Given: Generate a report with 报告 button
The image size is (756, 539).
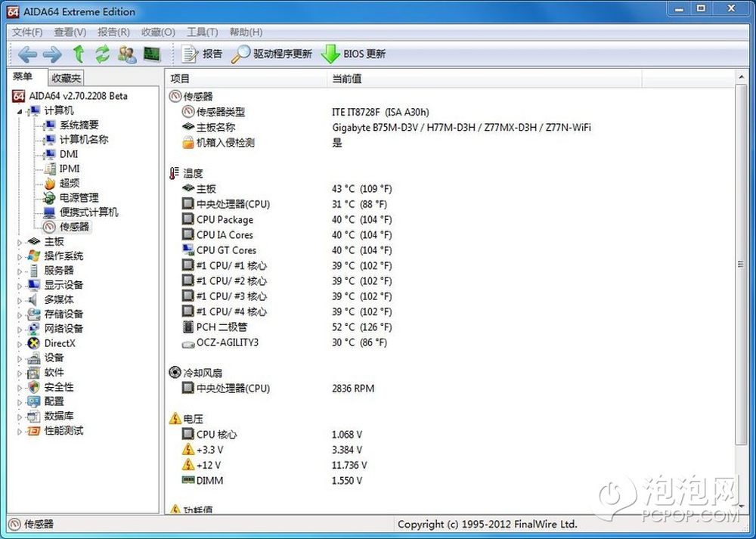Looking at the screenshot, I should coord(202,54).
